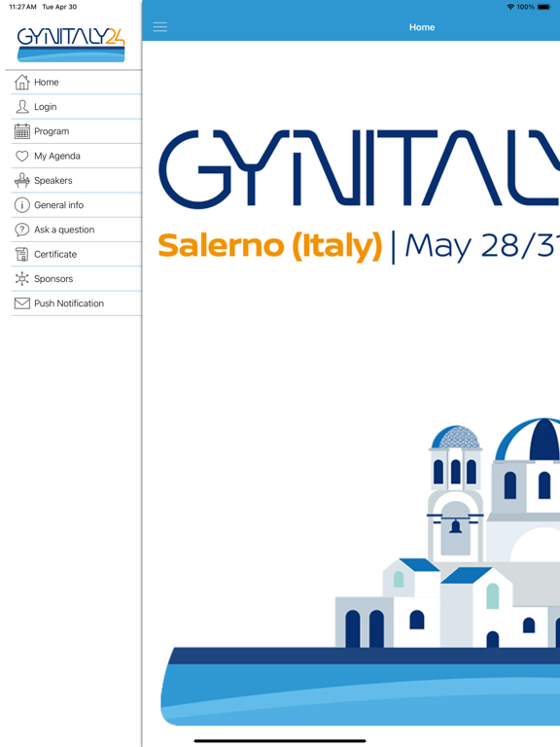560x747 pixels.
Task: Click the General info circle icon
Action: coord(22,205)
